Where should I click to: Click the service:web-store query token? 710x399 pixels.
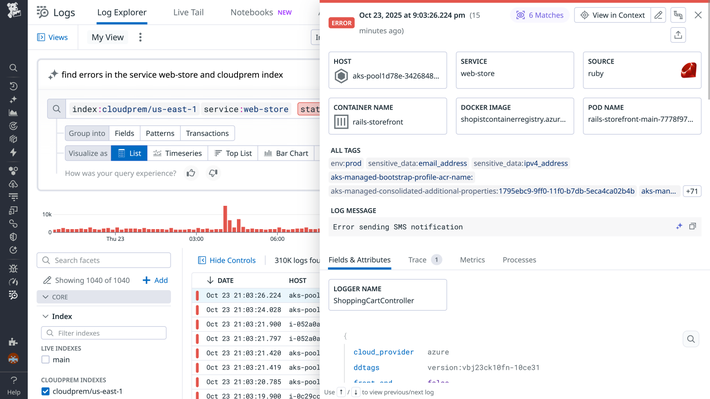pos(246,109)
